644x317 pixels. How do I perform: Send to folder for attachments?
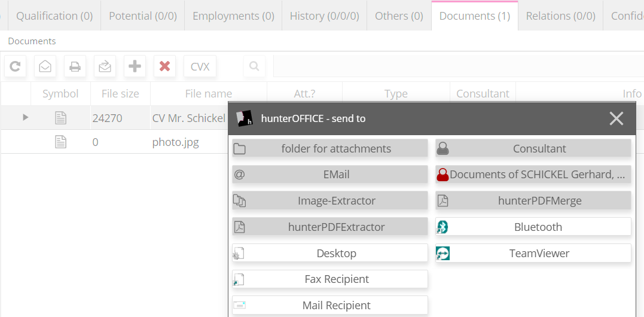[x=330, y=148]
